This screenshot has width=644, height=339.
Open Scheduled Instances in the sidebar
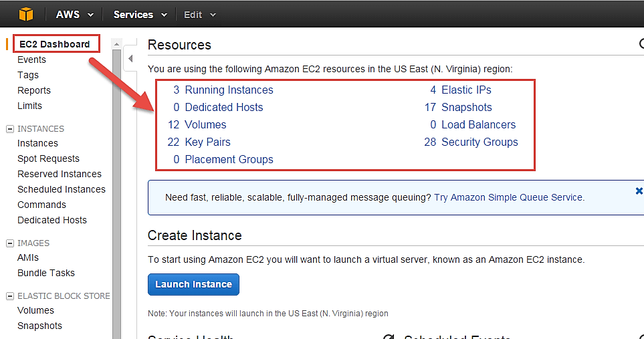(x=62, y=189)
